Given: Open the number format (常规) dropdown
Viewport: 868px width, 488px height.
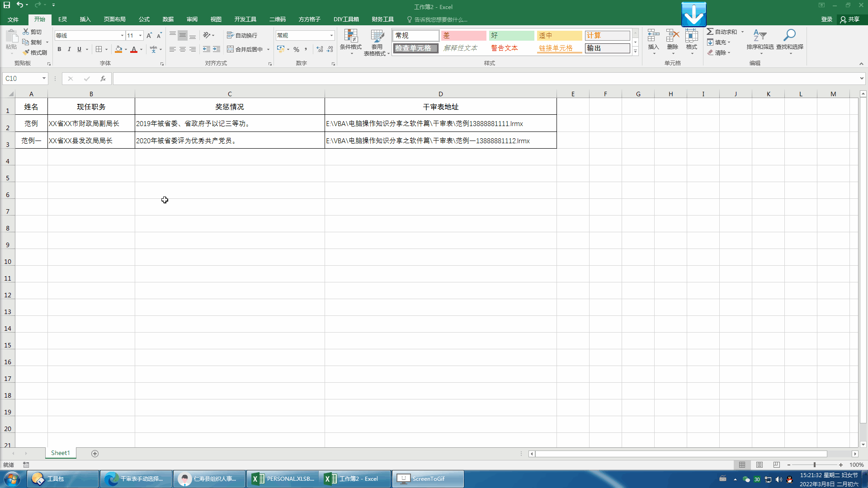Looking at the screenshot, I should 331,35.
